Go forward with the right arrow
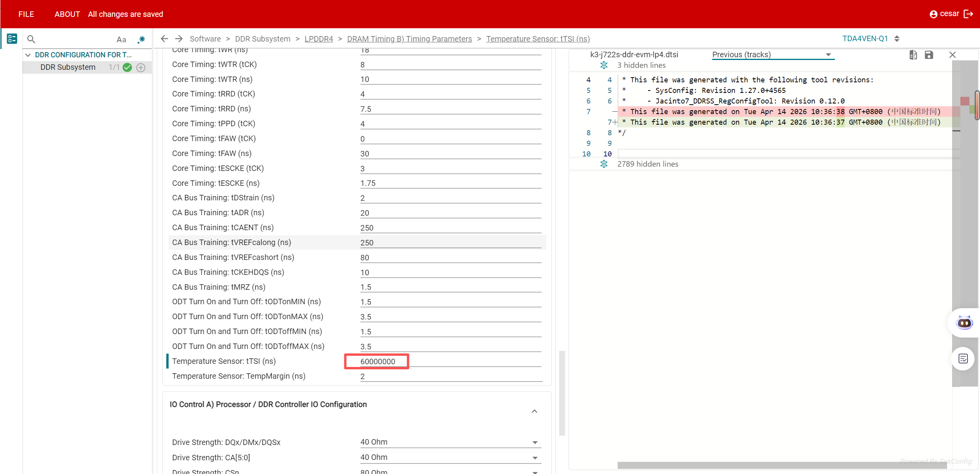 click(x=179, y=39)
